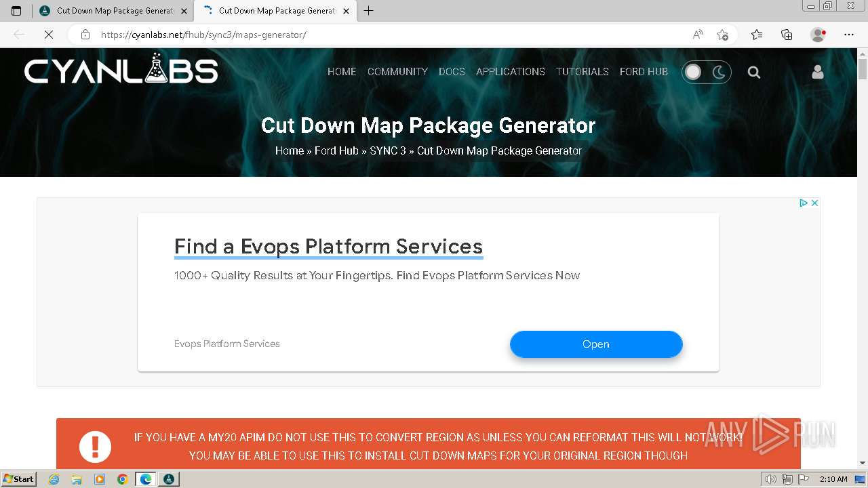The image size is (868, 488).
Task: Click the page vertical scrollbar thumb
Action: tap(863, 69)
